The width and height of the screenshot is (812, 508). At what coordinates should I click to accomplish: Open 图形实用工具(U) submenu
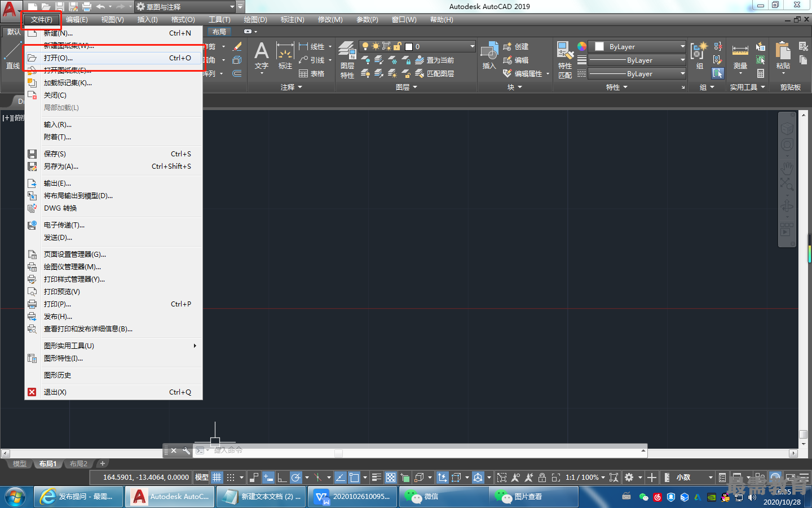click(114, 345)
